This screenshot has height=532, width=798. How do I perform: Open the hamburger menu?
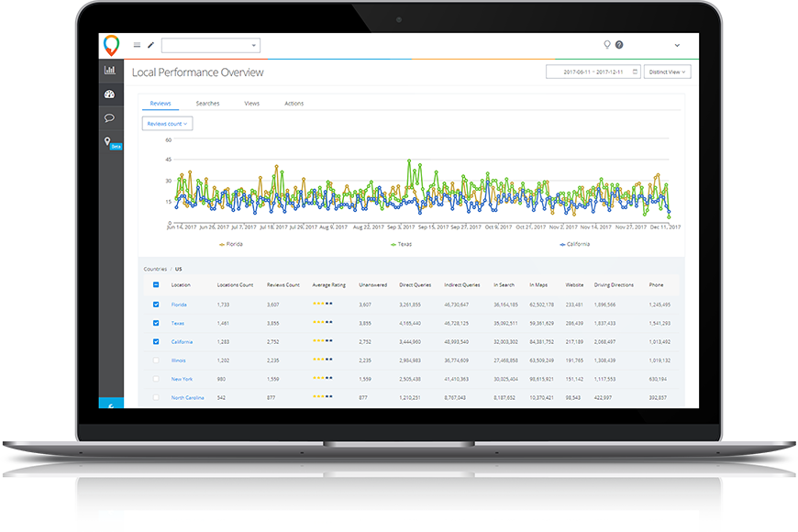coord(138,45)
